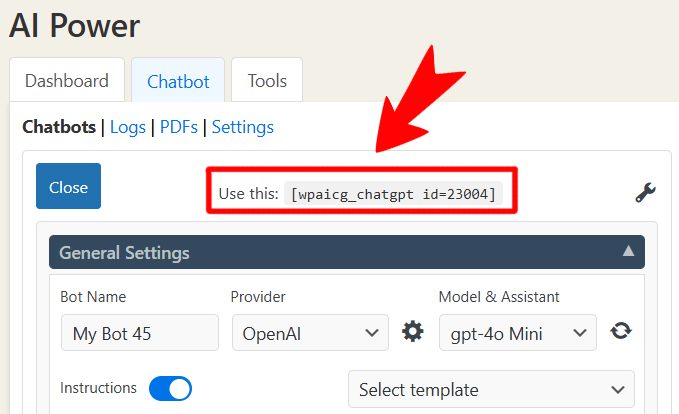Screen dimensions: 679x414
Task: Click the wpaicg_chatgpt shortcode text
Action: [393, 194]
